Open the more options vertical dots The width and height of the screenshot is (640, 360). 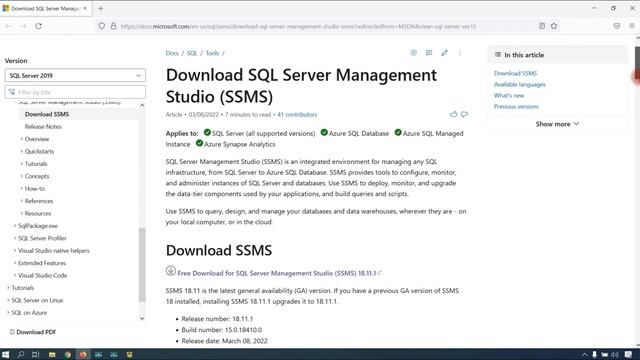[x=460, y=53]
